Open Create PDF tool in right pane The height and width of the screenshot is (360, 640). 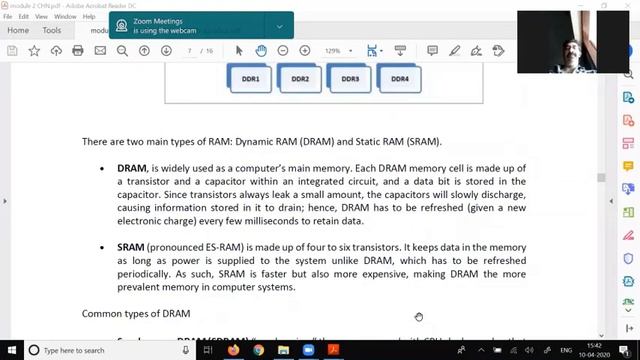coord(628,121)
